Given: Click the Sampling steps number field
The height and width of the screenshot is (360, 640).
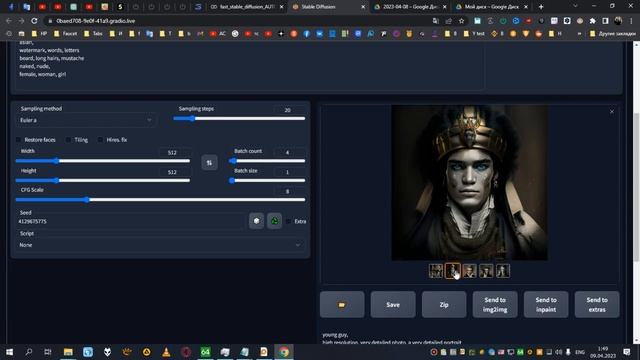Looking at the screenshot, I should (x=288, y=110).
